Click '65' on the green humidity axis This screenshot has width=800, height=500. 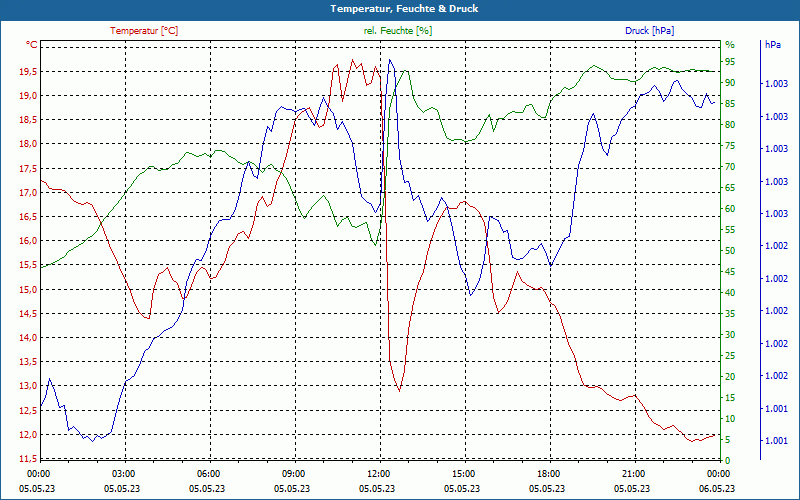[x=730, y=188]
